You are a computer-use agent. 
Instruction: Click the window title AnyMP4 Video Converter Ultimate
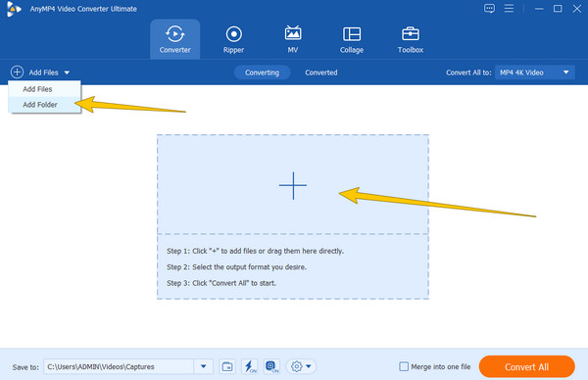pyautogui.click(x=83, y=9)
